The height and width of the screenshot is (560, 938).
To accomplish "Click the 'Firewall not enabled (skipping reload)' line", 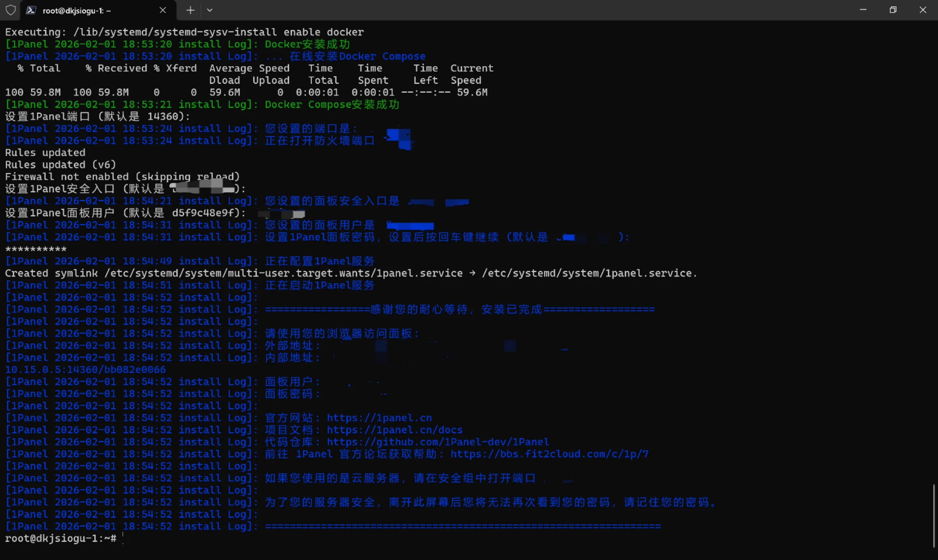I will click(x=122, y=176).
